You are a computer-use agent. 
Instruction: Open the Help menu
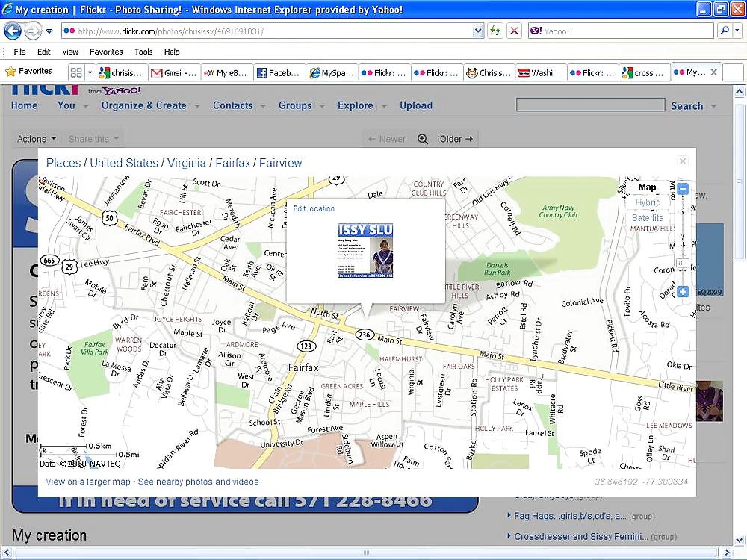click(172, 52)
